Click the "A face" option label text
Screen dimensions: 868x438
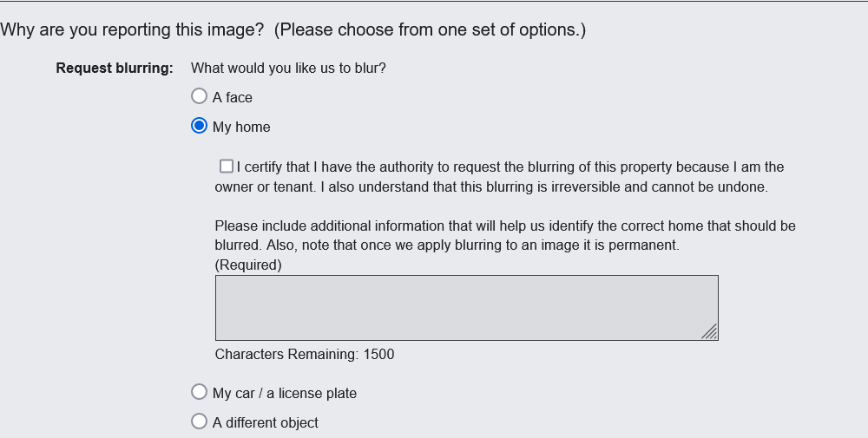233,98
